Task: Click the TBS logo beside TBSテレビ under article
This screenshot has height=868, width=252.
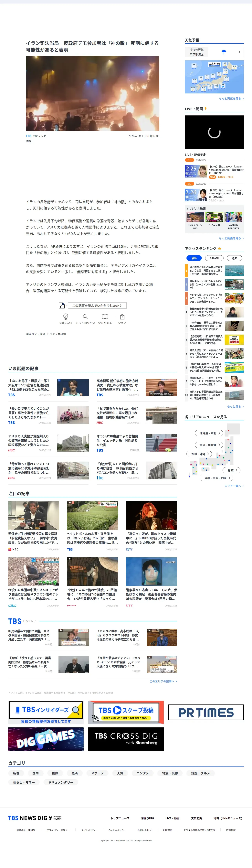Action: 29,136
